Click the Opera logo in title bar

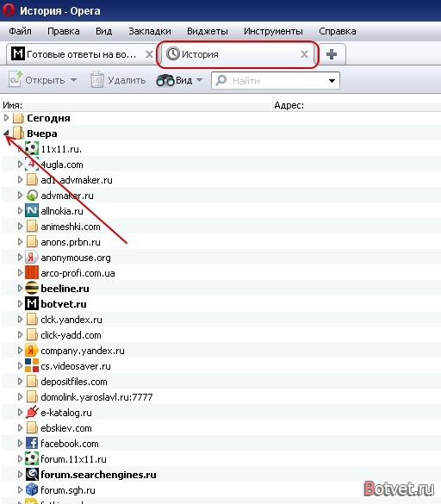9,9
